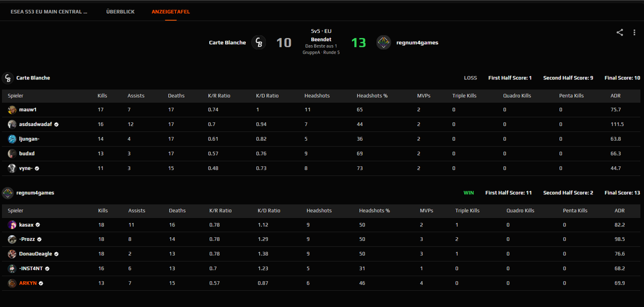Click verified badge next to asdsadwadaf
The width and height of the screenshot is (644, 307).
tap(56, 124)
